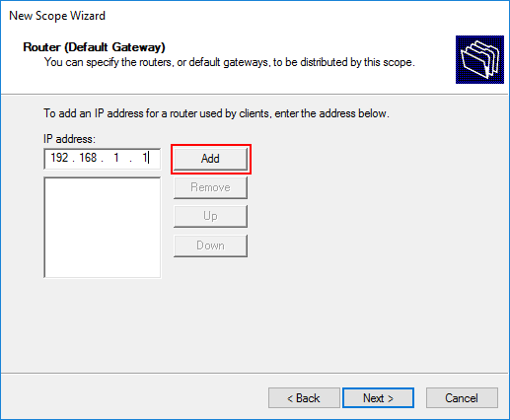Click the Down button to reorder routers
The image size is (510, 420).
(210, 245)
